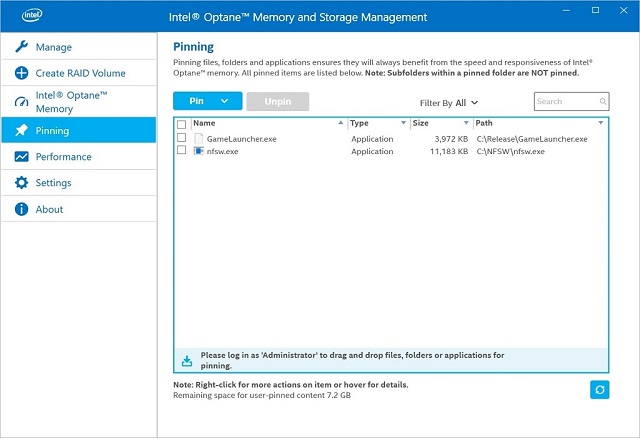The height and width of the screenshot is (438, 640).
Task: Click path C:\NFSW\nfsw.exe
Action: pyautogui.click(x=511, y=151)
